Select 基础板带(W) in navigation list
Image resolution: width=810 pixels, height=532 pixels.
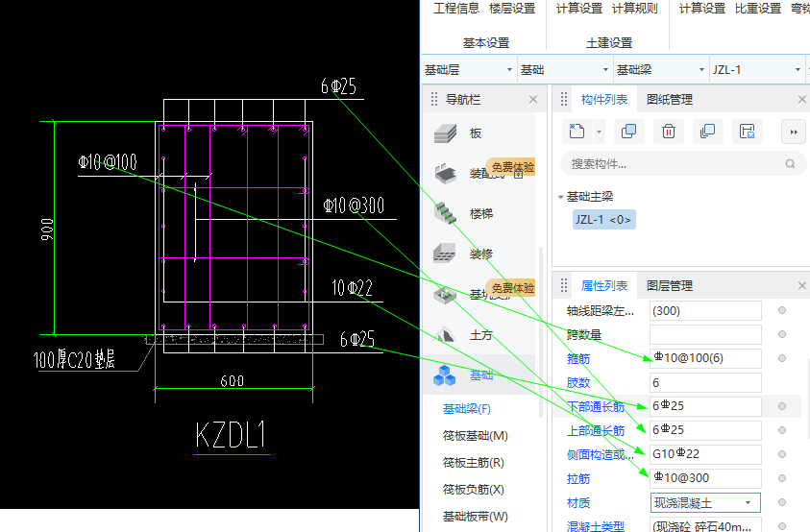476,516
